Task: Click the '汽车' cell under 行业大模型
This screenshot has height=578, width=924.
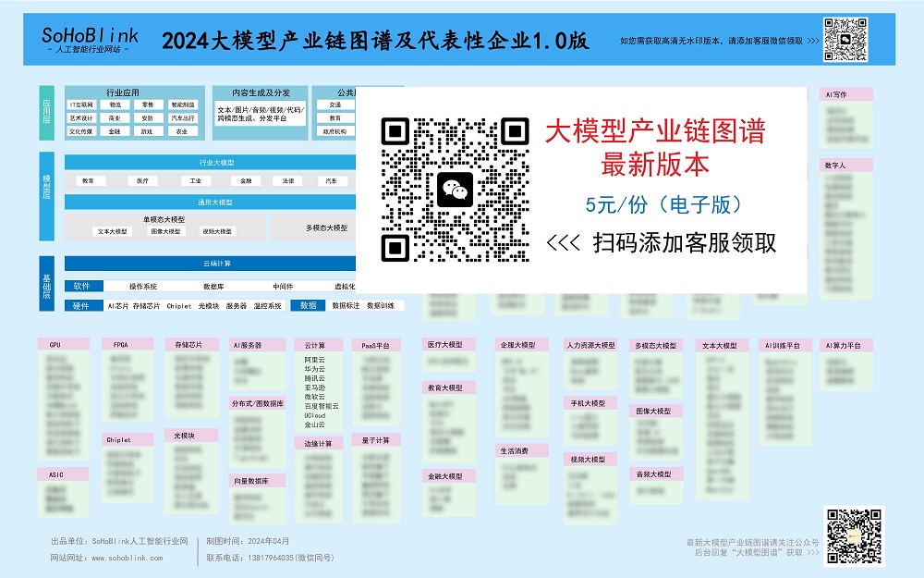Action: pyautogui.click(x=331, y=181)
